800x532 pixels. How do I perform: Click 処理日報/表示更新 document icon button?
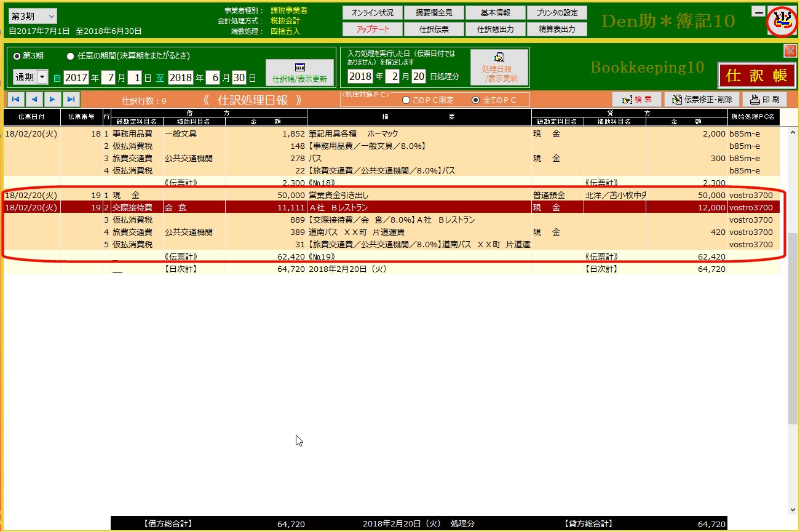pos(499,68)
